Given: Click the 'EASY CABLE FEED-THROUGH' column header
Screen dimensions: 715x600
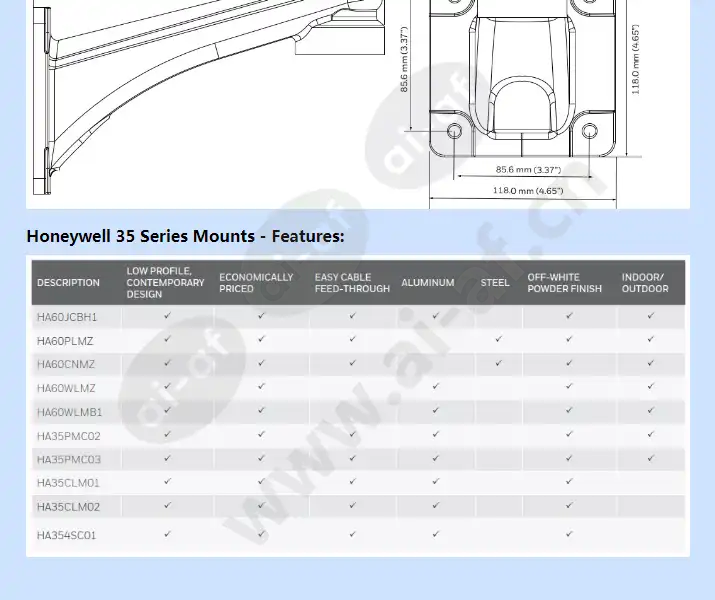Looking at the screenshot, I should (352, 283).
